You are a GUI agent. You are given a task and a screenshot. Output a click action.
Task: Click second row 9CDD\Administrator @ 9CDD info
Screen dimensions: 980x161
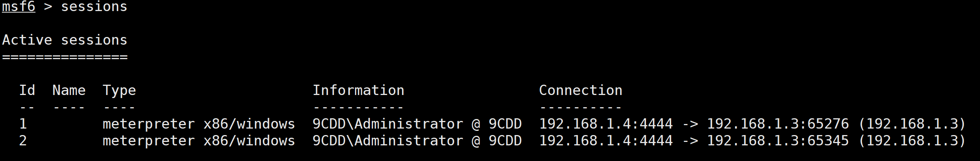tap(417, 141)
